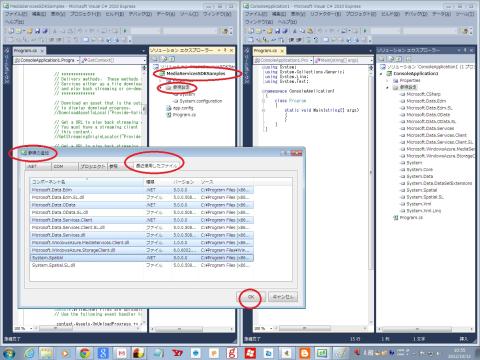
Task: Open Build menu in left Visual C# window
Action: [x=115, y=14]
